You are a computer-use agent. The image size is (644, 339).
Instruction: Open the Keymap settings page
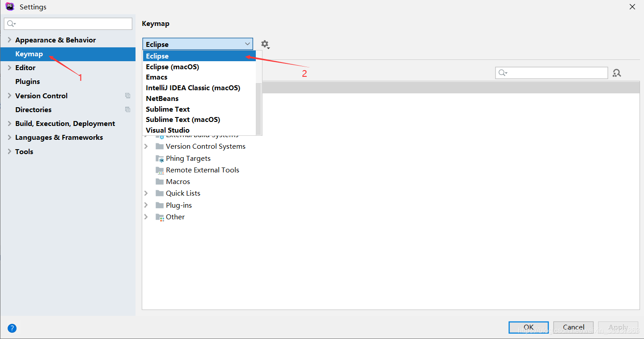[68, 54]
